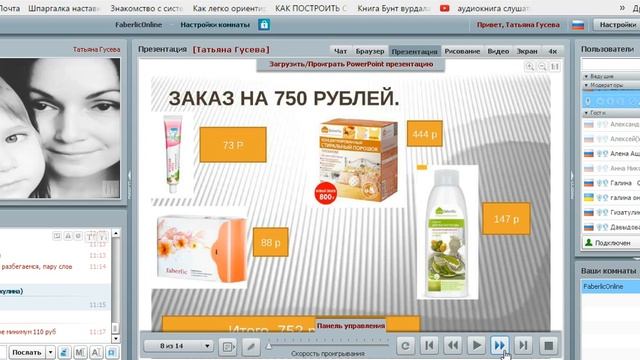This screenshot has width=640, height=360.
Task: Switch to the Браузер tab
Action: 370,51
